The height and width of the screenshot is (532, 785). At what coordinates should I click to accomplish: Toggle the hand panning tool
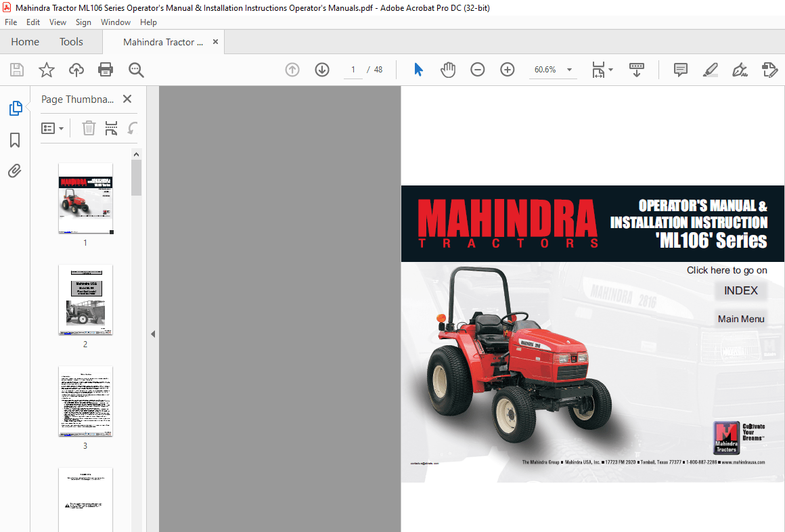coord(447,69)
